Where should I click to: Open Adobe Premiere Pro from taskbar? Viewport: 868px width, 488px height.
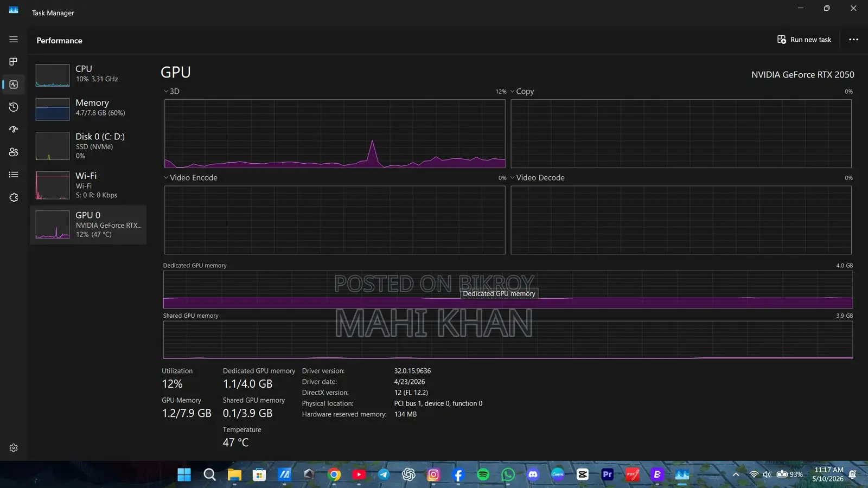point(608,474)
